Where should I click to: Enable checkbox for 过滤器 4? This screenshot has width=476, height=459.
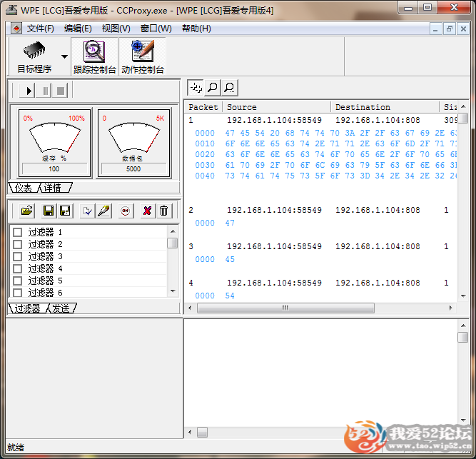click(x=18, y=268)
